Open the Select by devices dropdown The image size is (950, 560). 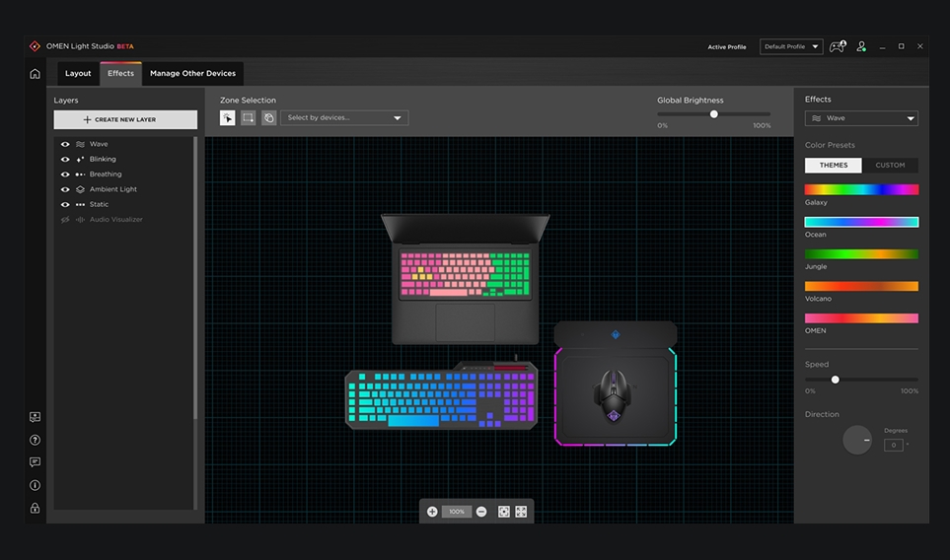click(344, 118)
